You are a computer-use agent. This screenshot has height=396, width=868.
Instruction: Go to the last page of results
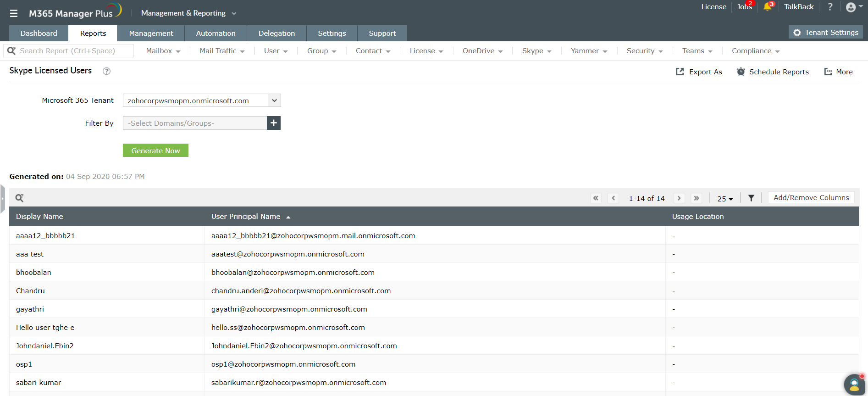pos(697,198)
